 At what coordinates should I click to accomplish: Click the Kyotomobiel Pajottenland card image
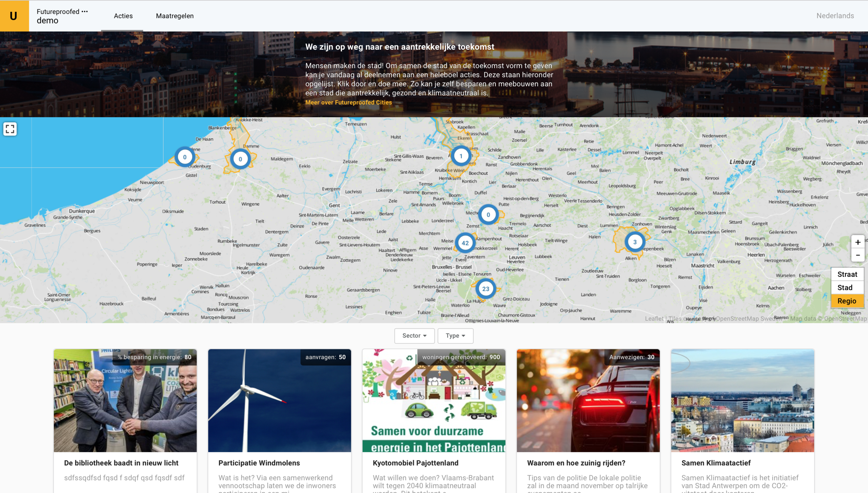point(434,400)
